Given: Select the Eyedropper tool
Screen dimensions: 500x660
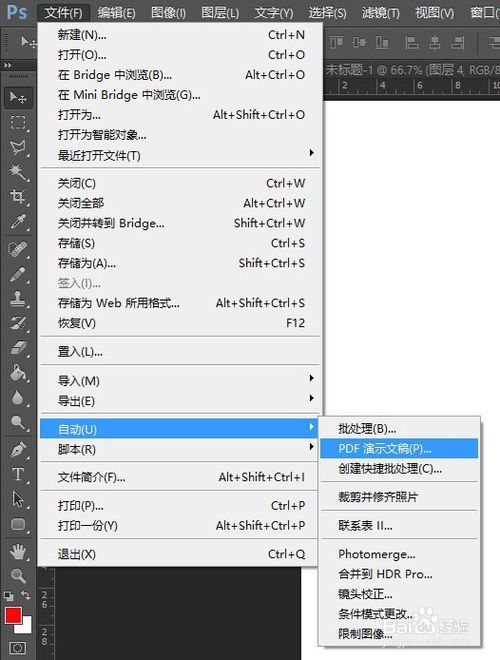Looking at the screenshot, I should [x=18, y=221].
